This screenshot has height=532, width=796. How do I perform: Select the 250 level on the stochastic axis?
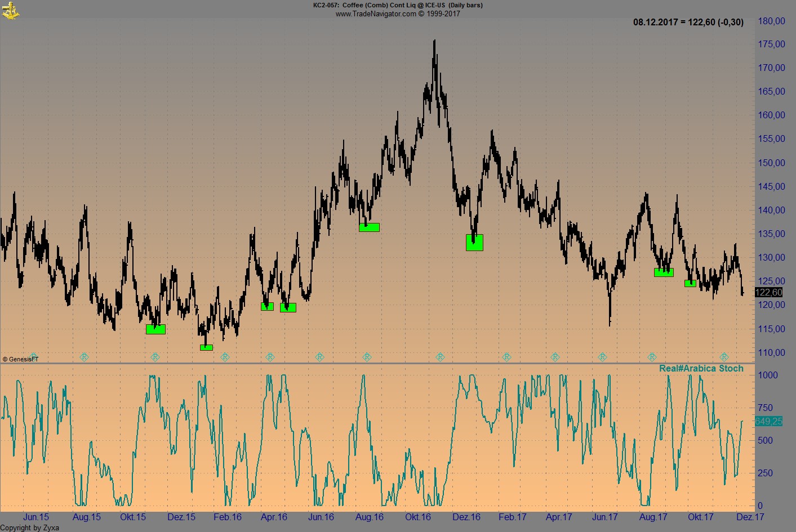(x=766, y=473)
